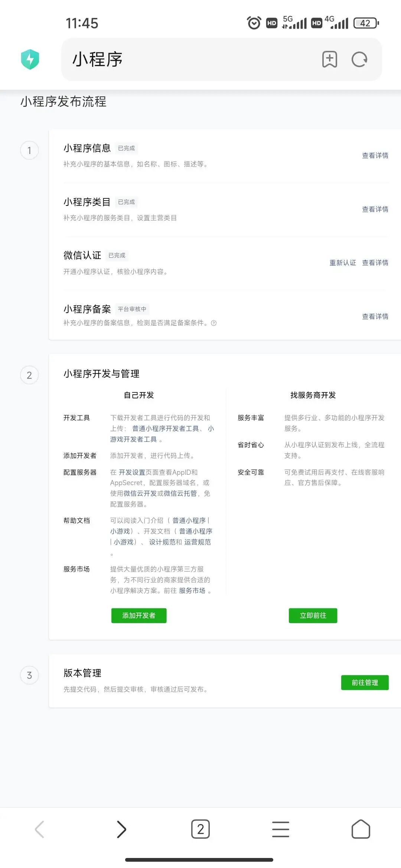
Task: Open 查看详情 for 小程序类目
Action: (x=375, y=209)
